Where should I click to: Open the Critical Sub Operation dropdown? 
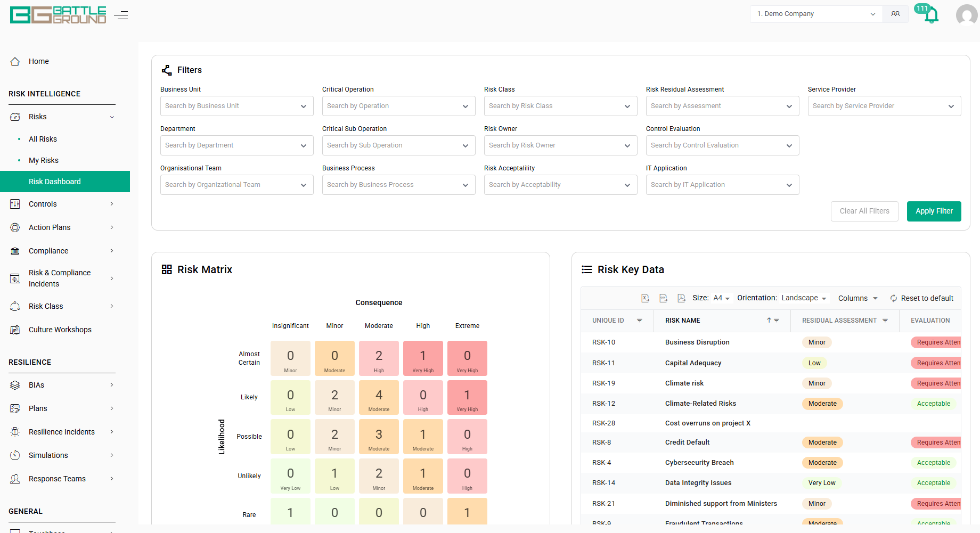coord(399,145)
